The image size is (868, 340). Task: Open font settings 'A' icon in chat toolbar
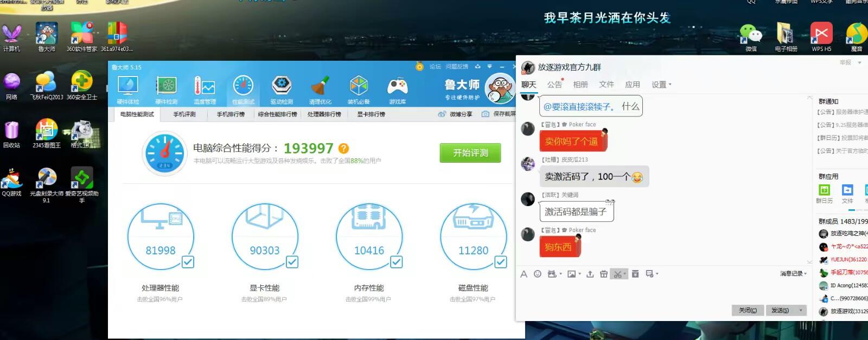pyautogui.click(x=524, y=274)
